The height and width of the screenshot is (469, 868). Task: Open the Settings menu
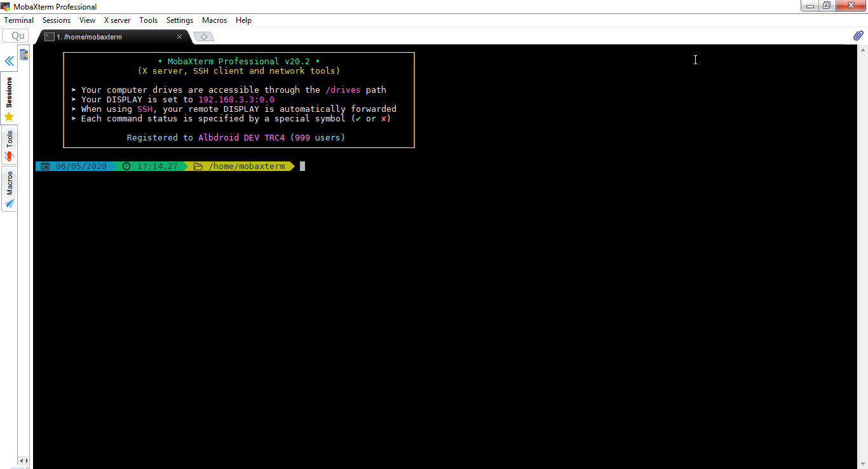pos(180,20)
